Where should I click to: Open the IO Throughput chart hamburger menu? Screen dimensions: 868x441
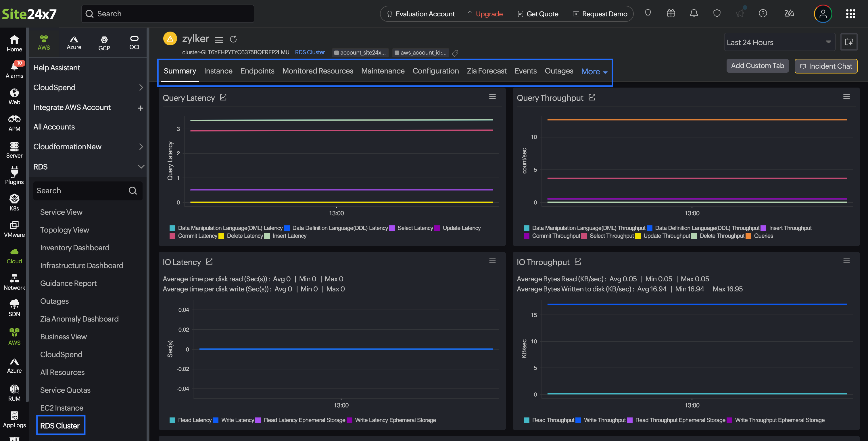click(846, 261)
